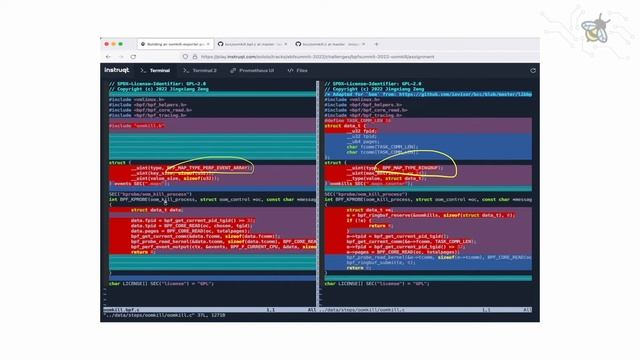Open the Terminal 2 tab
Screen dimensions: 640x360
click(200, 71)
